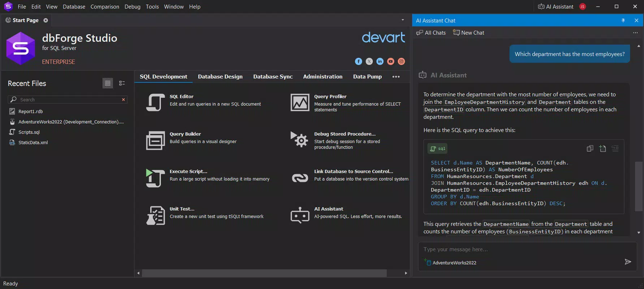Pin the AI Assistant Chat panel
This screenshot has height=289, width=644.
coord(623,21)
